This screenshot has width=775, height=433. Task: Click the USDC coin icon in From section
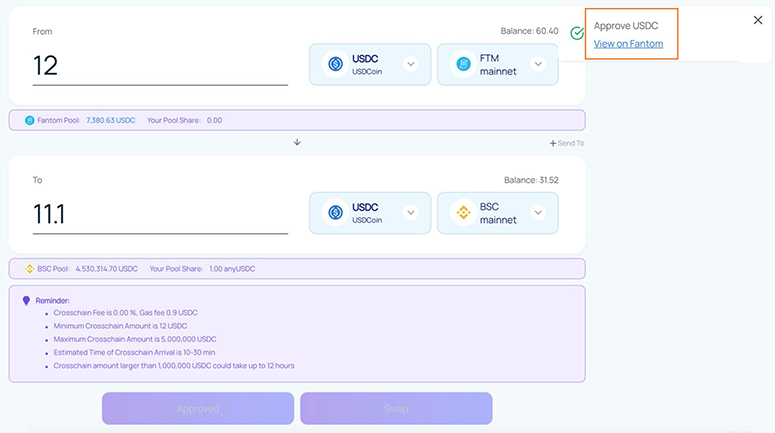point(335,64)
